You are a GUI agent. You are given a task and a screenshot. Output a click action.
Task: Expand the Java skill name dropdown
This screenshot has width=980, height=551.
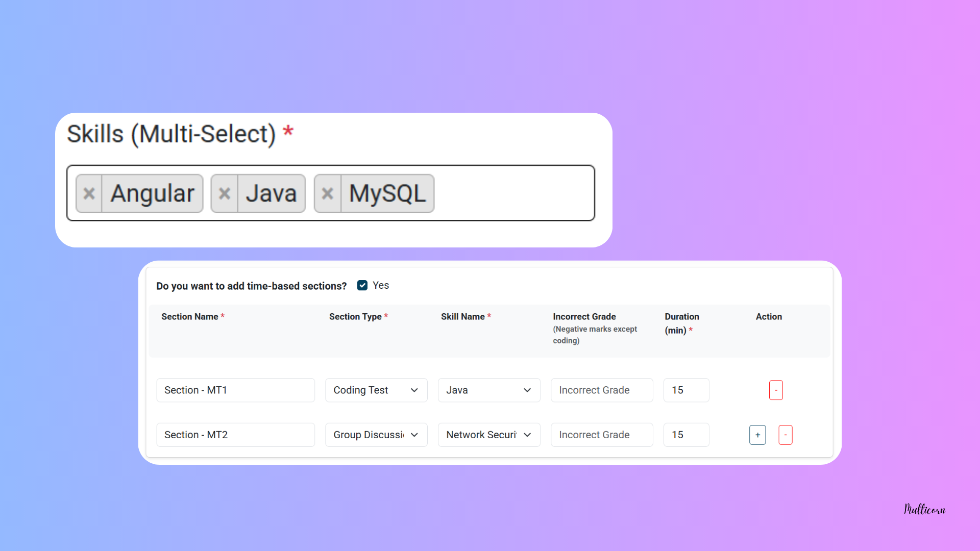488,390
